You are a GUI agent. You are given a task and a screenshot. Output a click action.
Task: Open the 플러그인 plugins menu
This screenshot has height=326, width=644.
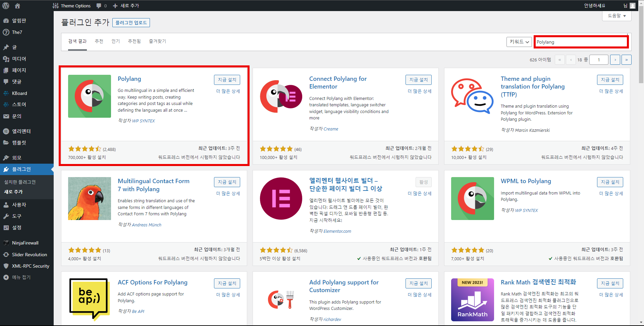click(x=27, y=169)
